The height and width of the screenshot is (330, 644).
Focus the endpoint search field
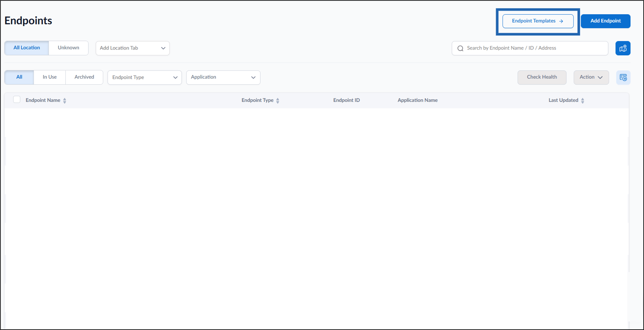click(x=530, y=48)
